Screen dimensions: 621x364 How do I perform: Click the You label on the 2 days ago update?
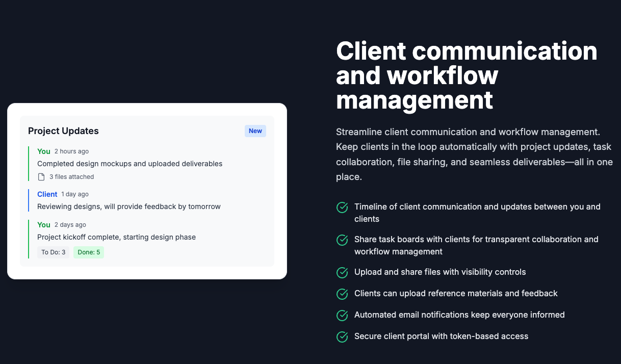click(x=44, y=225)
